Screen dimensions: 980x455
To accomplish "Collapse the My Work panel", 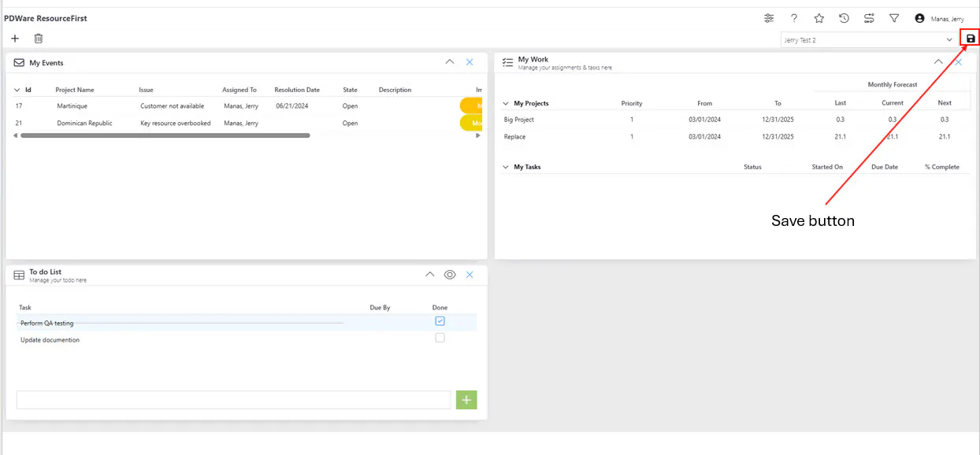I will [938, 61].
